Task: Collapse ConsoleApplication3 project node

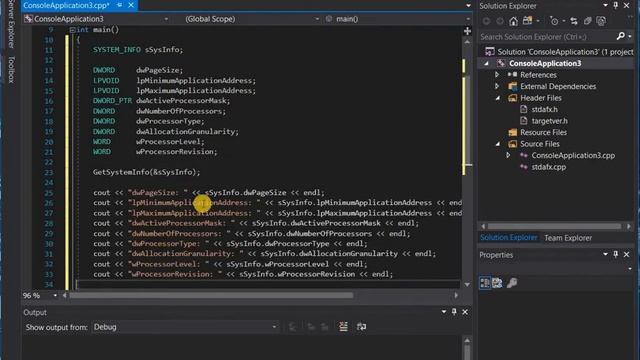Action: point(486,63)
